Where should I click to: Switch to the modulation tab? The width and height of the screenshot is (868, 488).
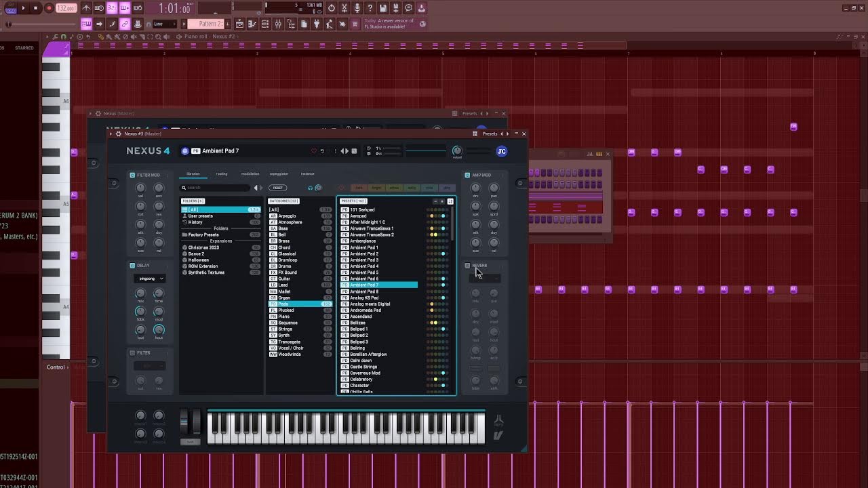[x=250, y=174]
